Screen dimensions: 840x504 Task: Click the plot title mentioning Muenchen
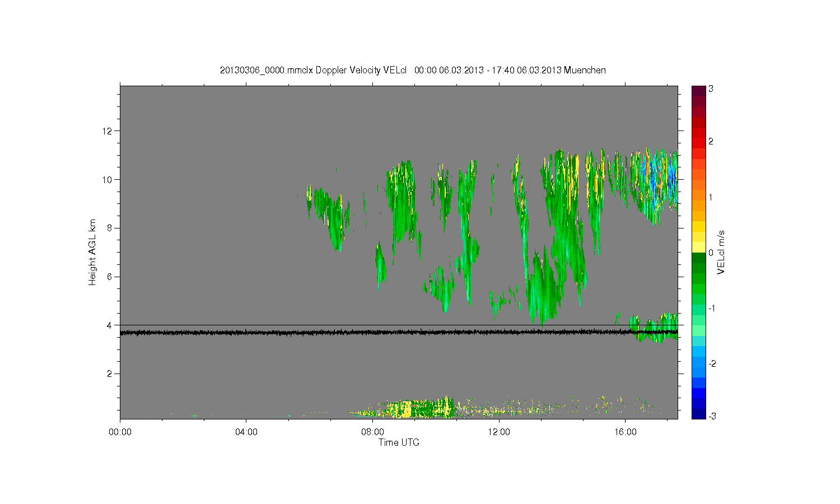pos(413,70)
